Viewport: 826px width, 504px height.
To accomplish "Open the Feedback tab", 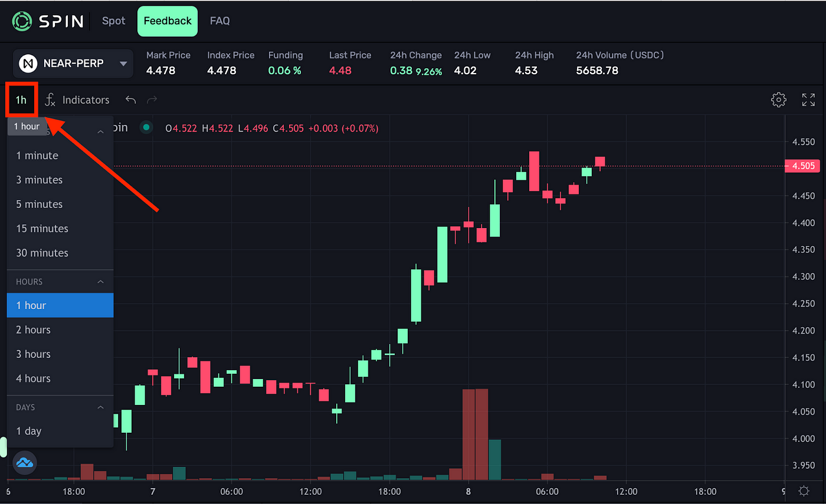I will pyautogui.click(x=168, y=21).
